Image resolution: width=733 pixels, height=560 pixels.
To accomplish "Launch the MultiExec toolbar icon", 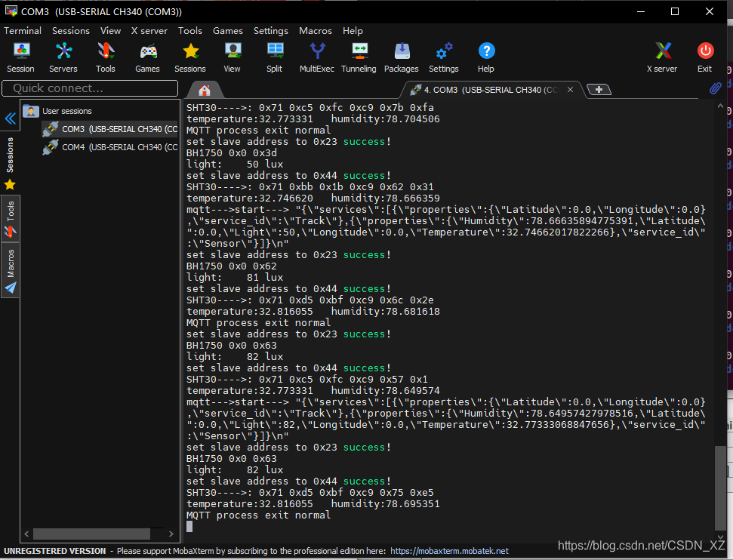I will pos(317,57).
